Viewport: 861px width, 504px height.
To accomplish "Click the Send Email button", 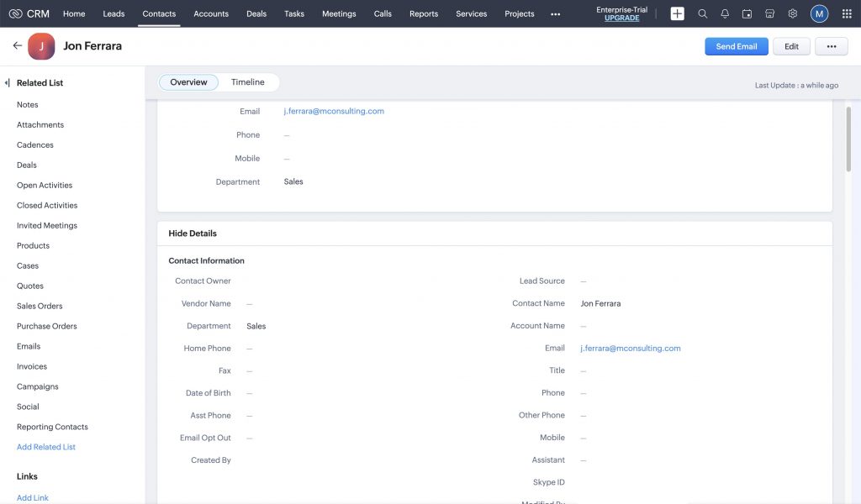I will (736, 47).
